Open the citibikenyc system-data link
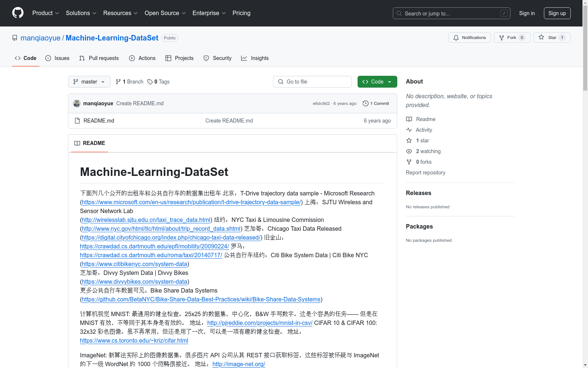Screen dimensions: 588x368 [135, 264]
